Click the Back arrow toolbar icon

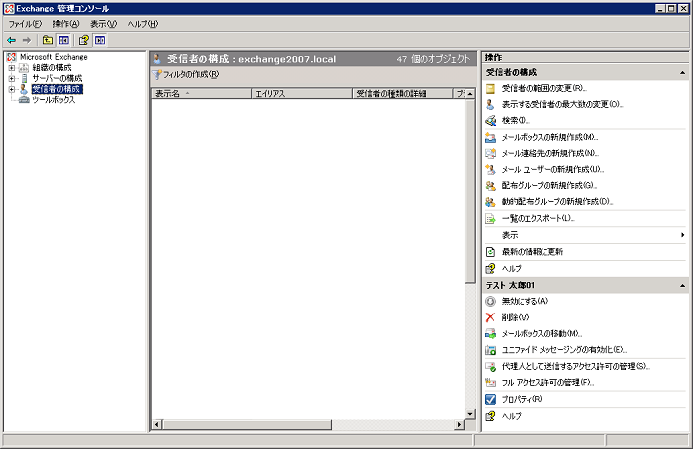[11, 40]
